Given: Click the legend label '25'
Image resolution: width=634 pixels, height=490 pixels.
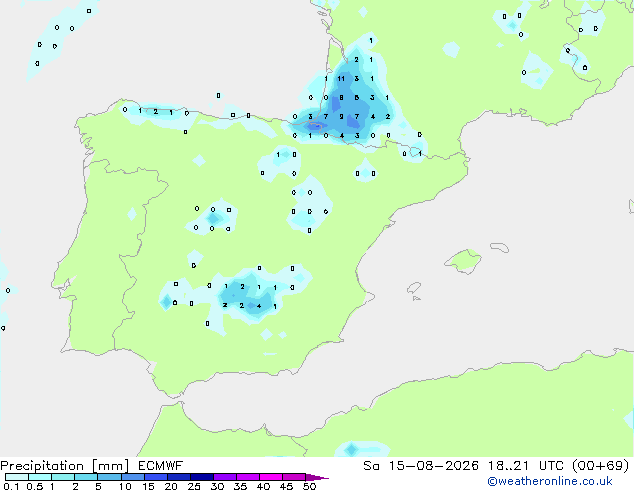Looking at the screenshot, I should (x=194, y=486).
